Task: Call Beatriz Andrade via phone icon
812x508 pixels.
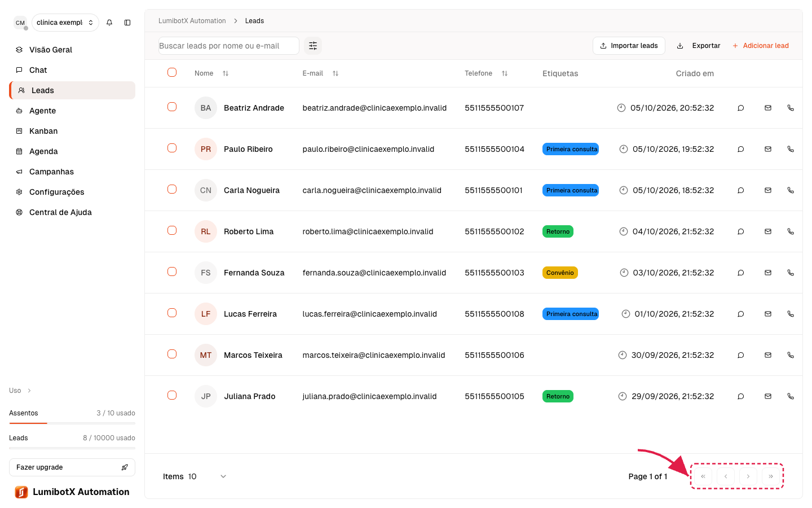Action: [791, 108]
